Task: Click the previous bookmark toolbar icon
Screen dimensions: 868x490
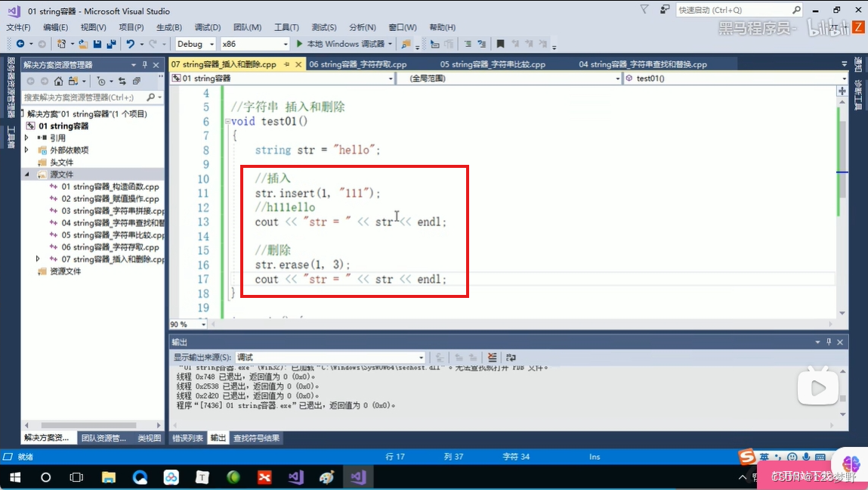Action: pos(515,44)
